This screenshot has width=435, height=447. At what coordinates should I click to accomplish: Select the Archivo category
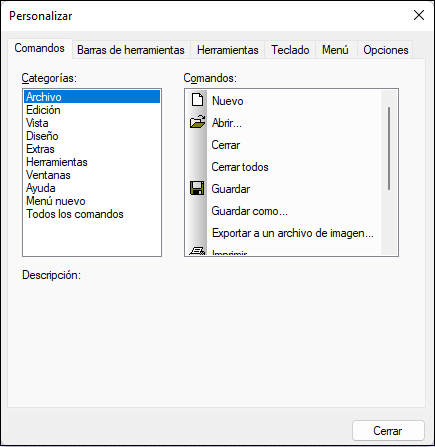[92, 97]
